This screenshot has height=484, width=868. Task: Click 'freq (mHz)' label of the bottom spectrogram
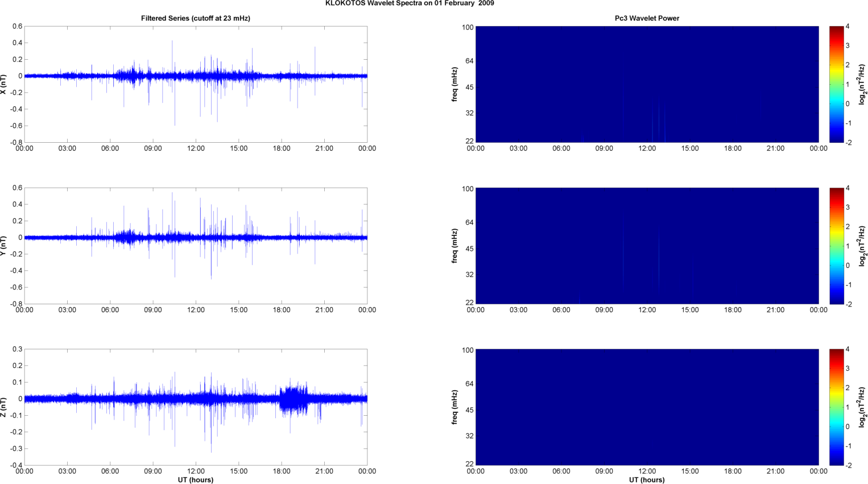pos(455,407)
